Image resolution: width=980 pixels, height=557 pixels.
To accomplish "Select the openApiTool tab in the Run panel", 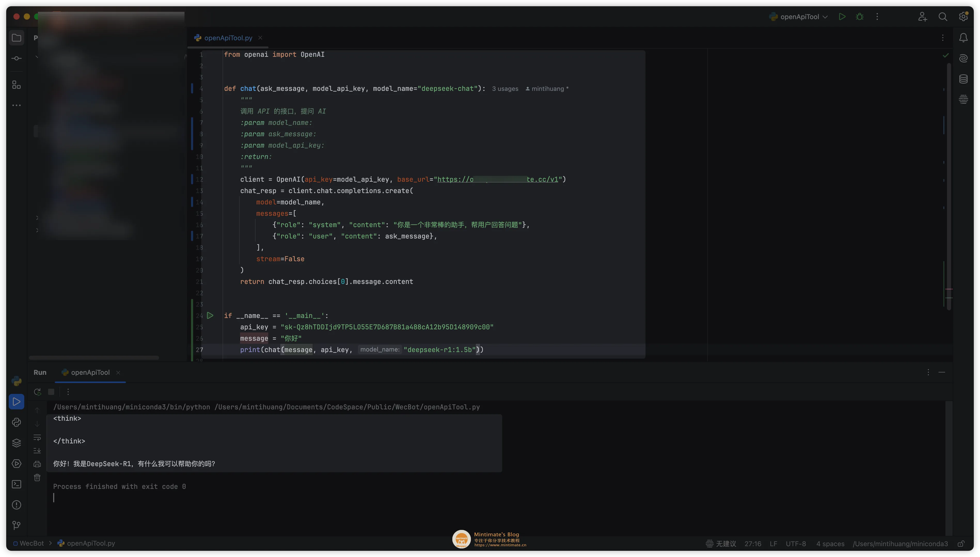I will pos(90,372).
